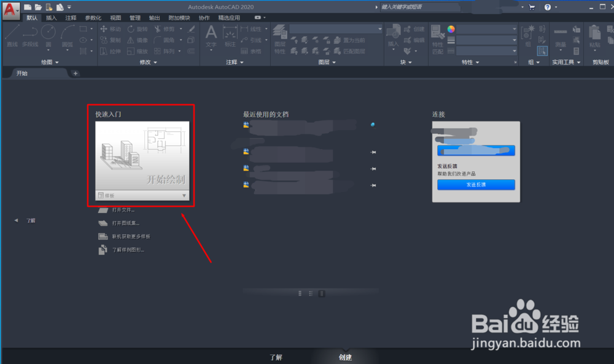614x364 pixels.
Task: Click the search keyword input field
Action: pyautogui.click(x=420, y=7)
